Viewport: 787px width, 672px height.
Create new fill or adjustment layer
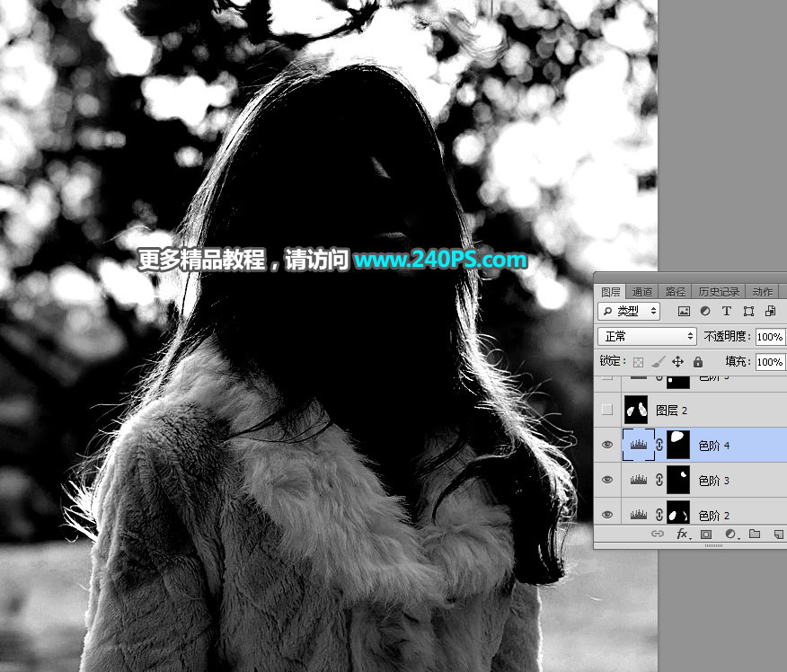pyautogui.click(x=731, y=534)
